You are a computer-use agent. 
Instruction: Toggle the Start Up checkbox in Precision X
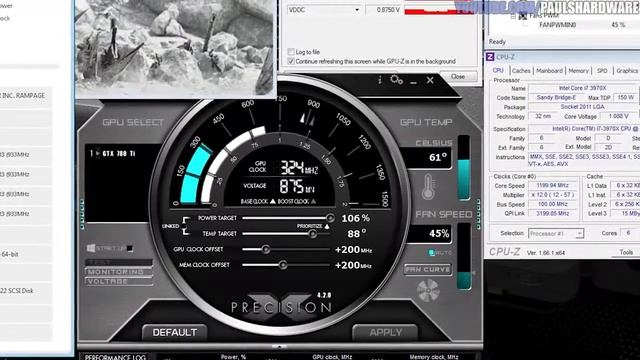(x=130, y=248)
